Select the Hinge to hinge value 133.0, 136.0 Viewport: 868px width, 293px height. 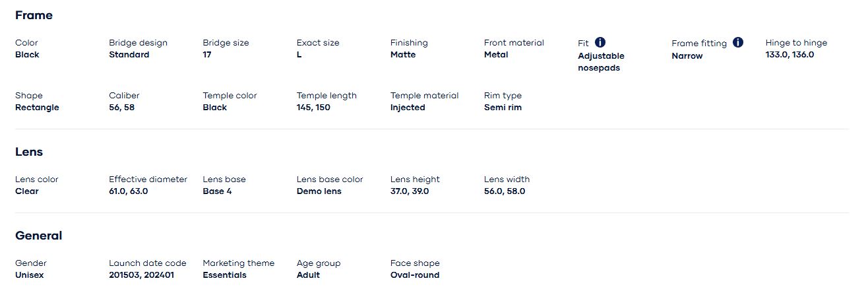[790, 55]
